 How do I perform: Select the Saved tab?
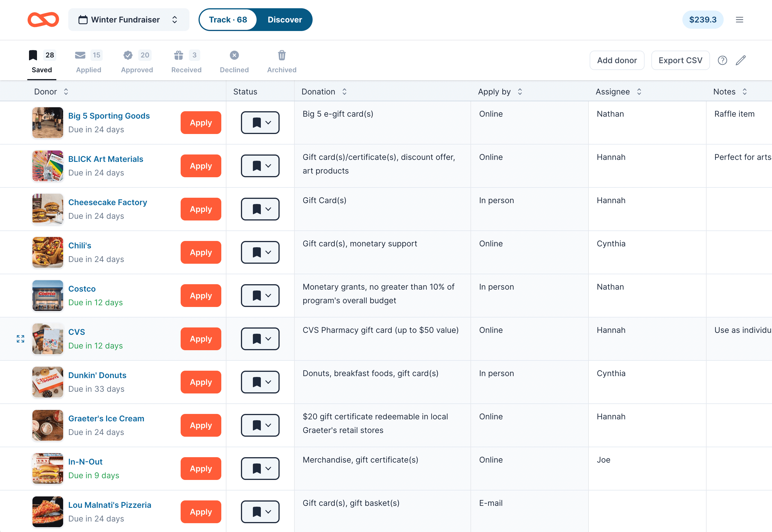click(x=42, y=62)
